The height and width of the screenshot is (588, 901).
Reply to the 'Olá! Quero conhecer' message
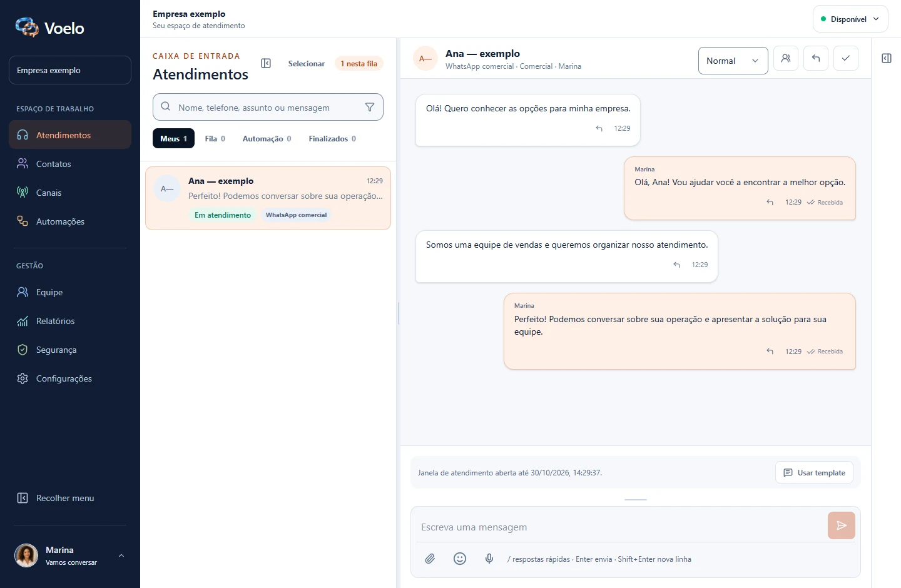599,128
